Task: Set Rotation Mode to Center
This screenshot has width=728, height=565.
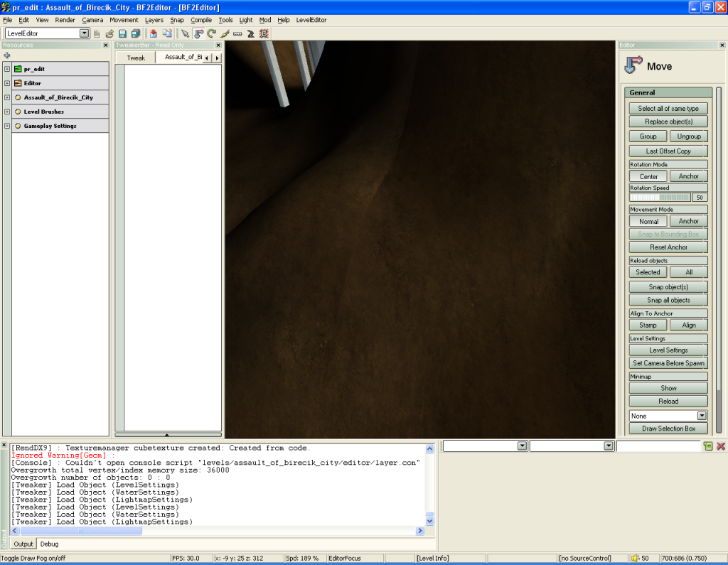Action: point(648,176)
